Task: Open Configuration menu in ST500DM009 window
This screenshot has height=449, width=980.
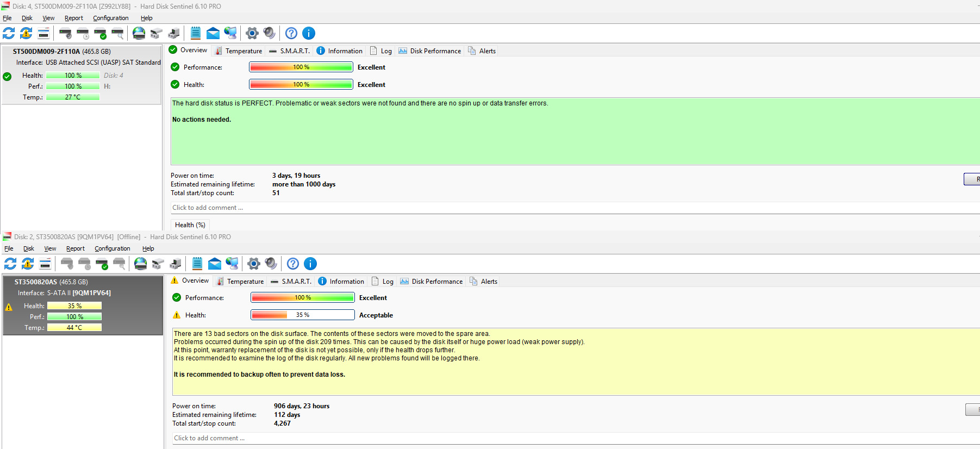Action: [x=111, y=18]
